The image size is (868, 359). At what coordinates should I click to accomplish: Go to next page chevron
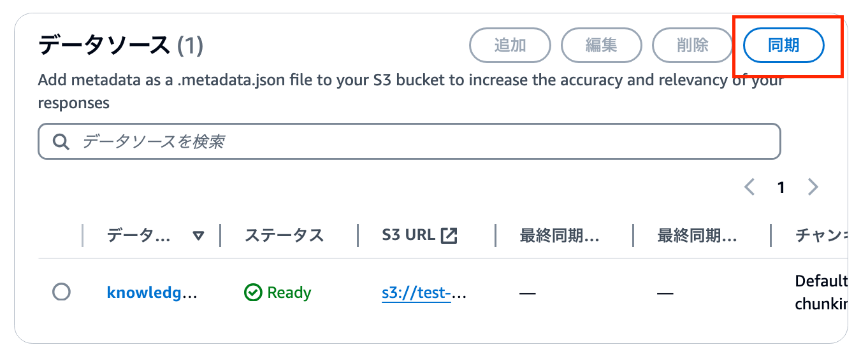(x=813, y=187)
